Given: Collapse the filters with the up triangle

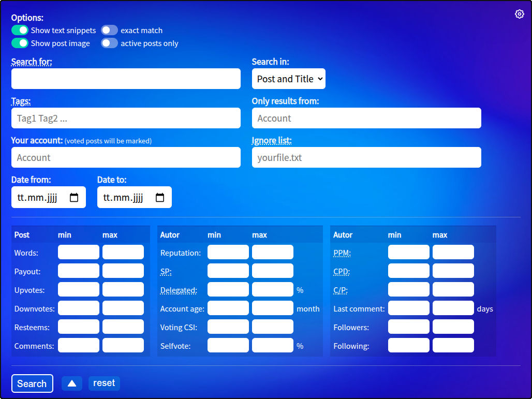Looking at the screenshot, I should tap(72, 383).
